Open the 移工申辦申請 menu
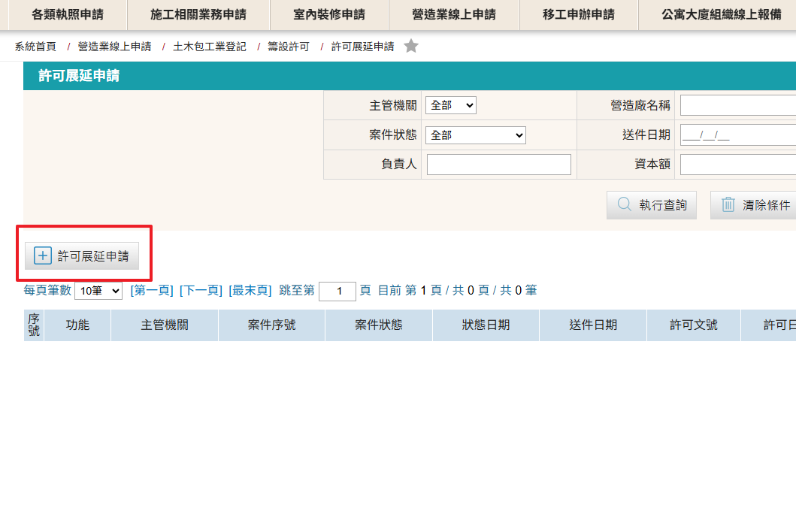796x532 pixels. (578, 14)
